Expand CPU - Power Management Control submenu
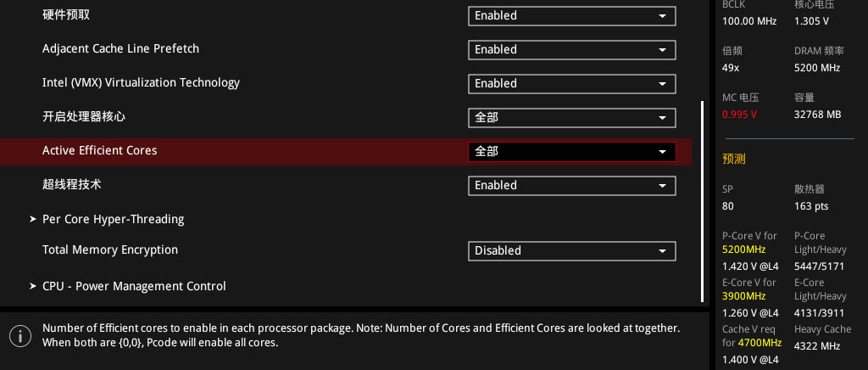 pos(134,286)
